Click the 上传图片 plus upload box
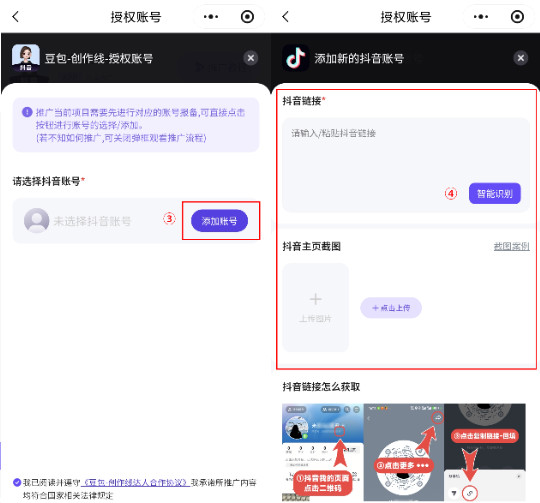Viewport: 540px width, 503px height. click(x=315, y=307)
